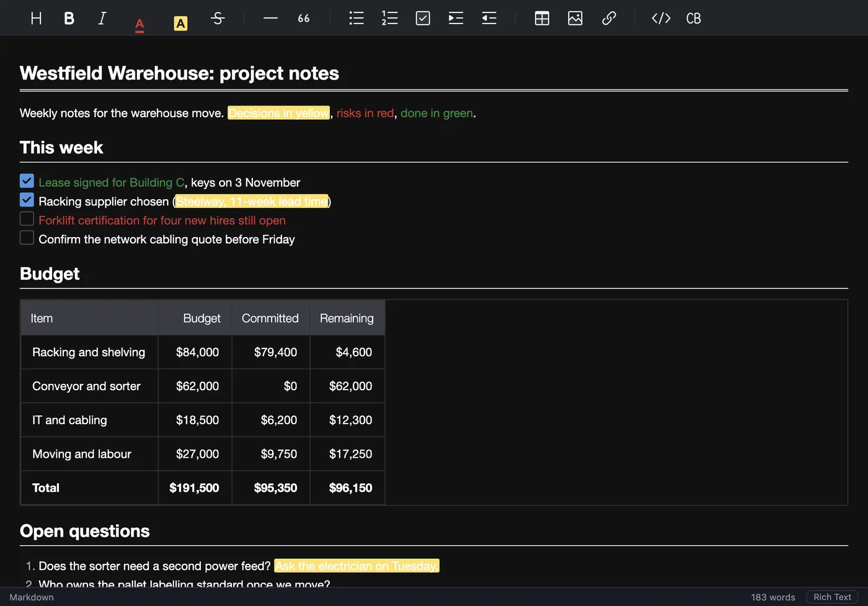868x606 pixels.
Task: Insert a code block with CB
Action: 694,18
